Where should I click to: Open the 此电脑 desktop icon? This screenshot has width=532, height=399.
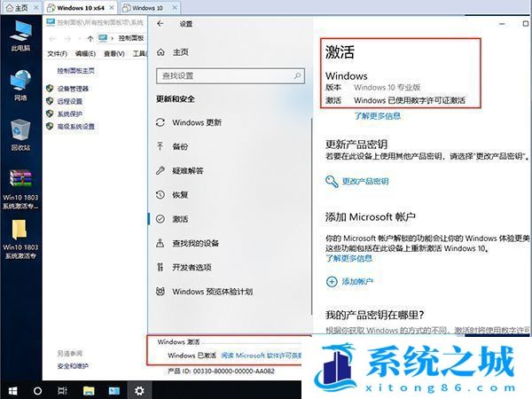20,35
